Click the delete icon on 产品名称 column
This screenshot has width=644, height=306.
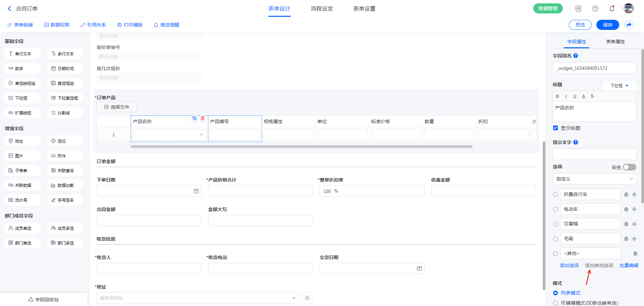coord(203,118)
